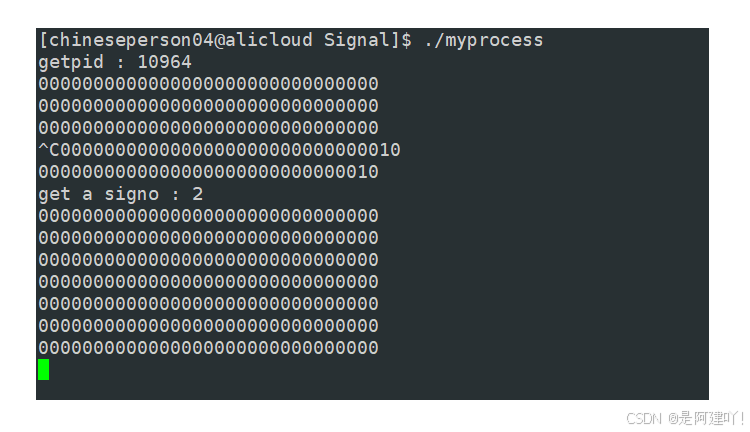The width and height of the screenshot is (750, 432).
Task: Click the Signal directory name in prompt
Action: coord(357,40)
